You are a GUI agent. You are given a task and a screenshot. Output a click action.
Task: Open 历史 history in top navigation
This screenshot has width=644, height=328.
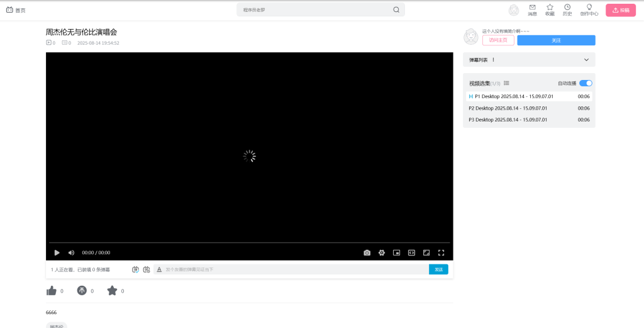[x=567, y=9]
